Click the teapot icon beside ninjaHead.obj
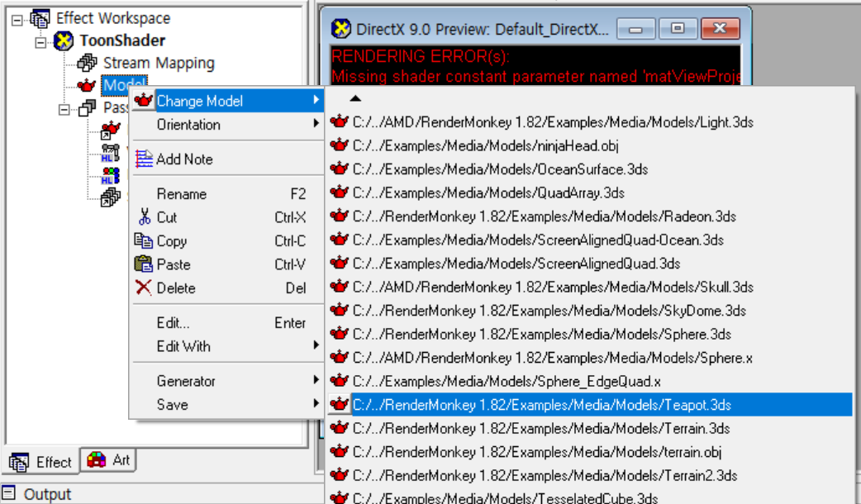Screen dimensions: 861x504 [x=340, y=145]
